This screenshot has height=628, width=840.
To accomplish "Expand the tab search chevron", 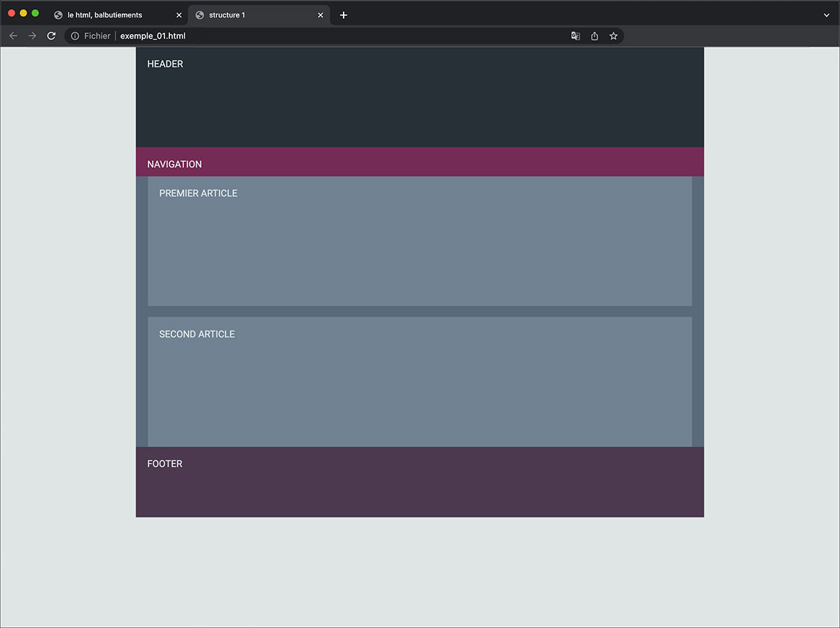I will coord(827,15).
